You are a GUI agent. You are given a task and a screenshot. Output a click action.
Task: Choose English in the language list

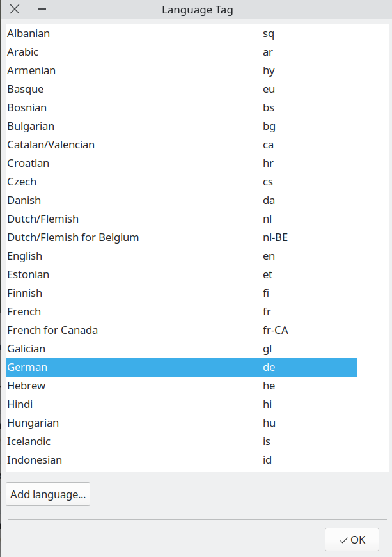(x=25, y=256)
